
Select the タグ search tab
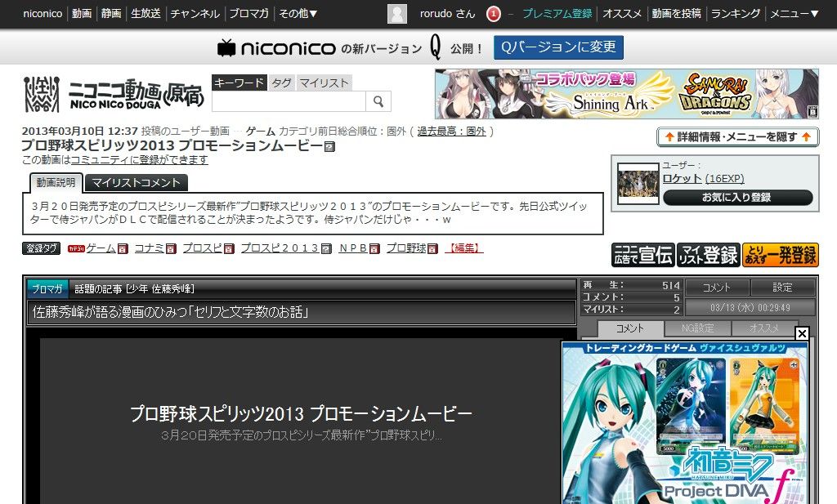(x=281, y=83)
